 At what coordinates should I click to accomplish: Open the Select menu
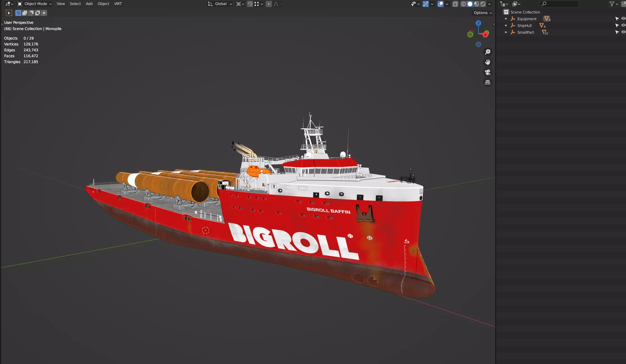tap(75, 4)
